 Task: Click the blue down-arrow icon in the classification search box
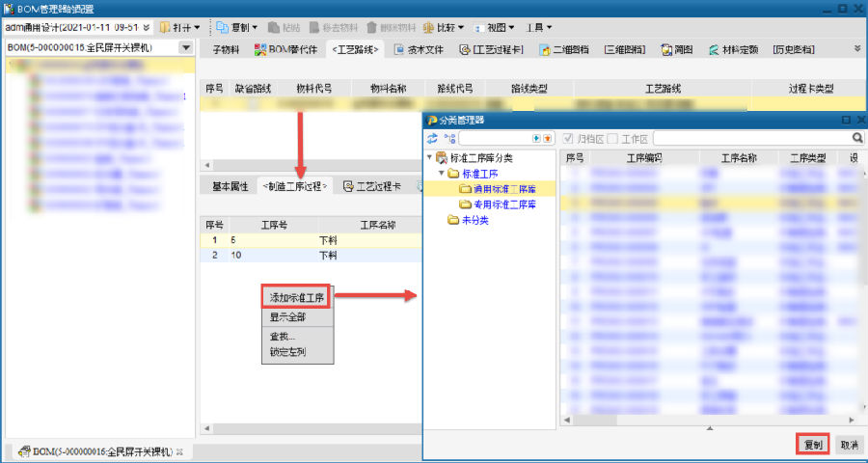point(536,138)
